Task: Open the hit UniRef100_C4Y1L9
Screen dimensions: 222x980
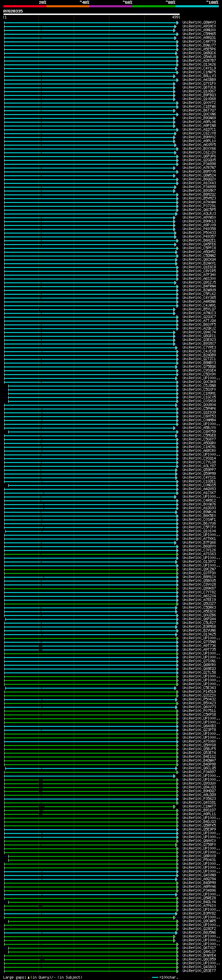Action: click(199, 68)
